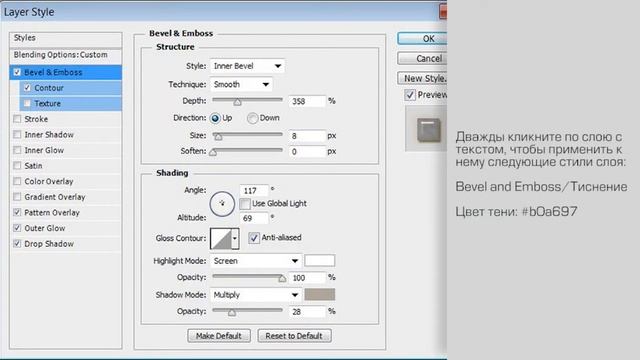Open the Inner Shadow settings label
The image size is (640, 360).
[x=49, y=135]
